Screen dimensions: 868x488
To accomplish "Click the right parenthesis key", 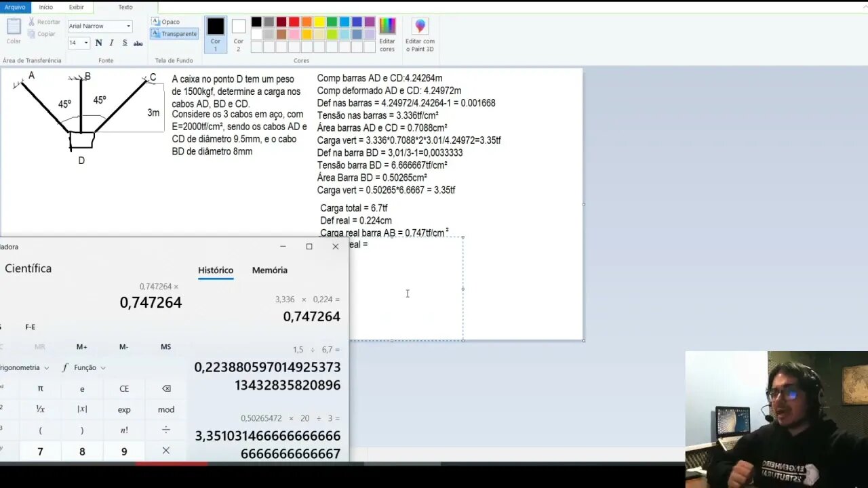I will 82,430.
